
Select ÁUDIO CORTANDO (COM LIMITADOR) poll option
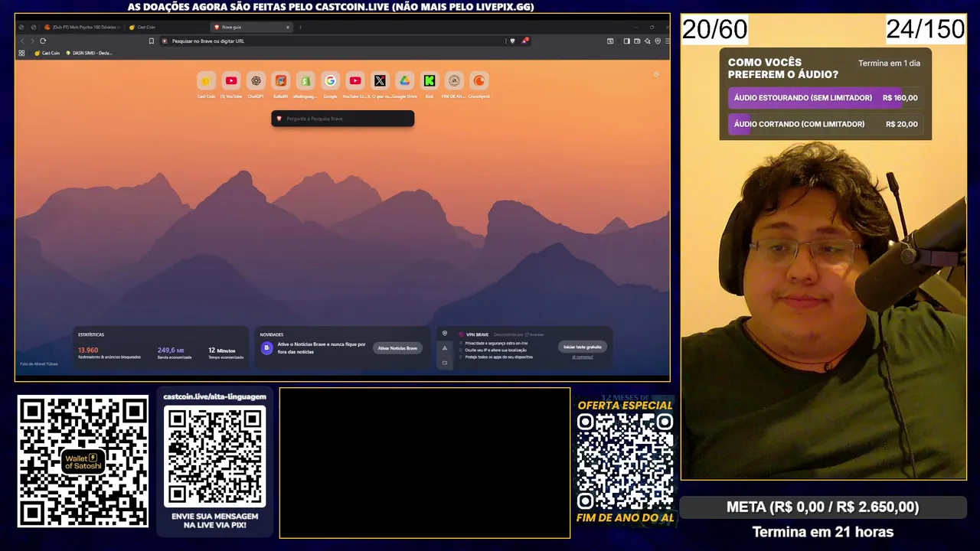pos(825,124)
